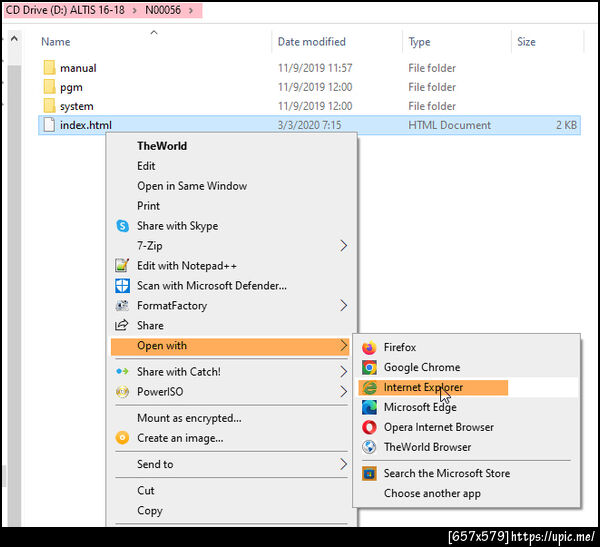Click the Microsoft Edge icon

point(369,407)
